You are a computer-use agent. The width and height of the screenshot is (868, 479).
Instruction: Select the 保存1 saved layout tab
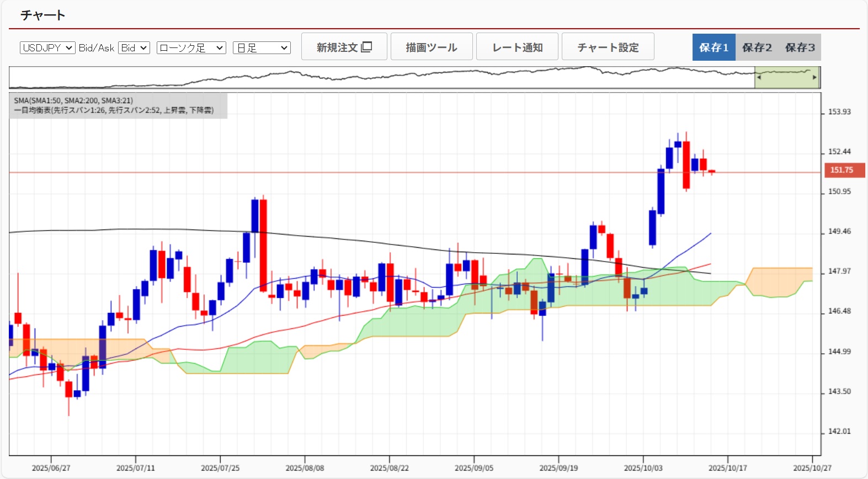[713, 47]
